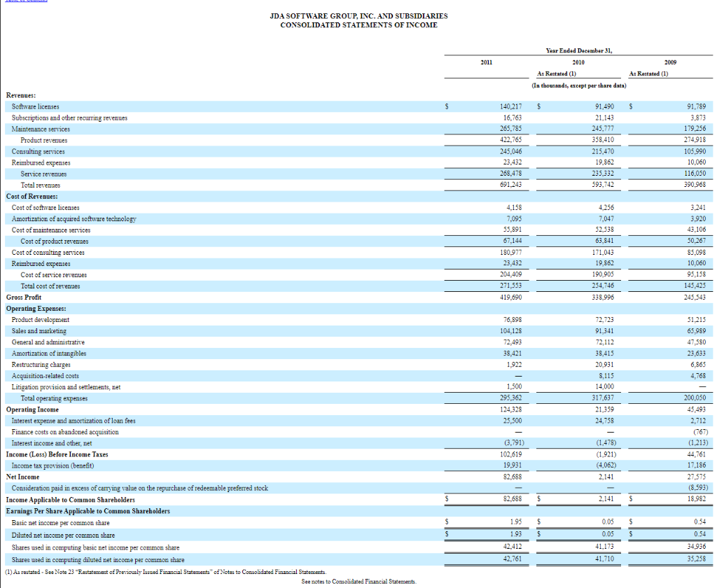Select the 2011 column header
717x588 pixels.
click(x=487, y=62)
